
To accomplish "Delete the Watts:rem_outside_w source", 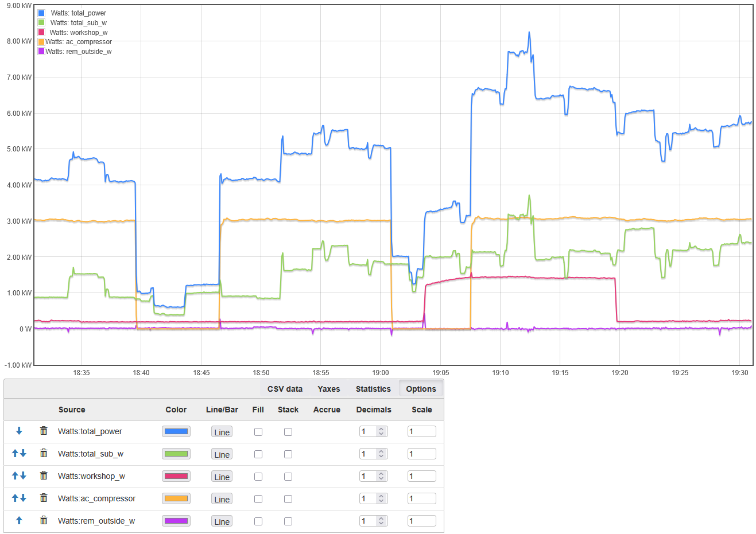I will point(44,521).
